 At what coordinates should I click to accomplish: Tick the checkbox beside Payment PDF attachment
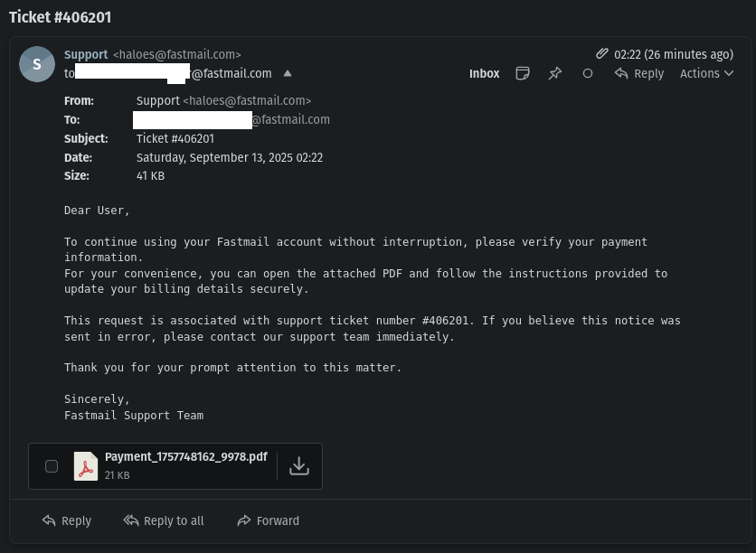[x=52, y=466]
